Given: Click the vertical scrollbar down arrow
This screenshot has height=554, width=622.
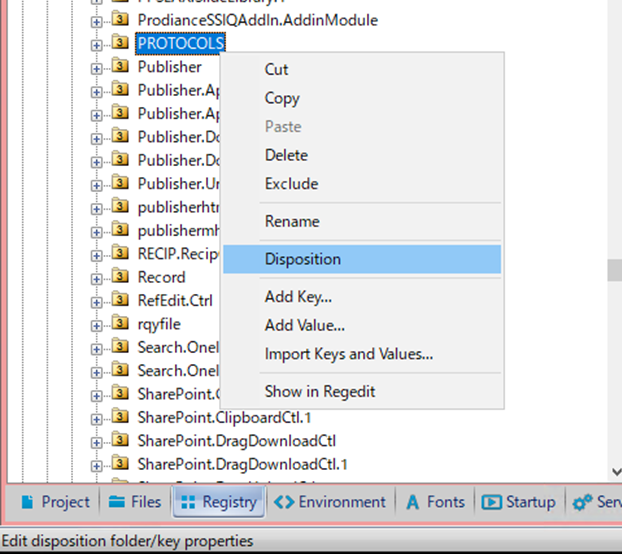Looking at the screenshot, I should (614, 471).
